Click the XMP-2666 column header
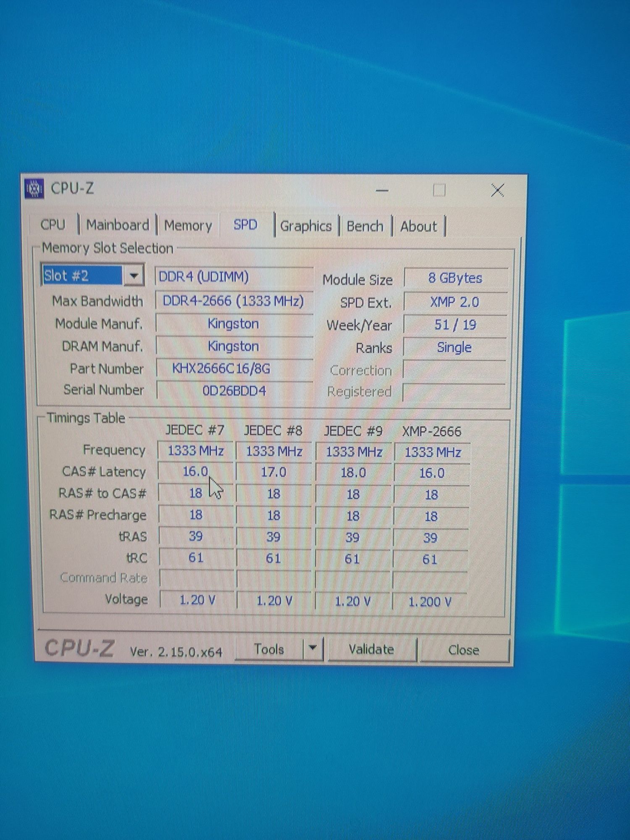630x840 pixels. (x=432, y=432)
